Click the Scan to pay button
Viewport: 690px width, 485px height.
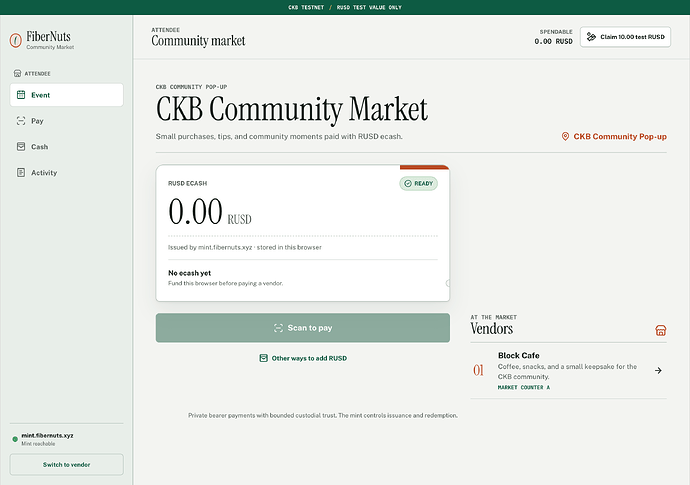[303, 328]
